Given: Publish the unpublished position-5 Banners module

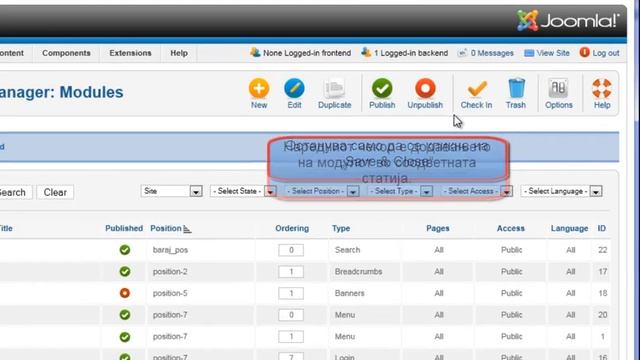Looking at the screenshot, I should coord(125,293).
